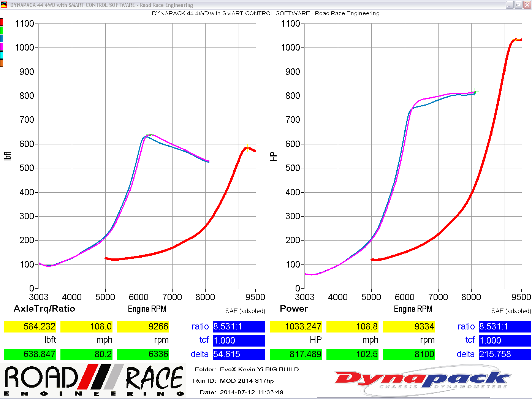Click the Dynapack app icon in title bar
This screenshot has height=399, width=532.
4,5
